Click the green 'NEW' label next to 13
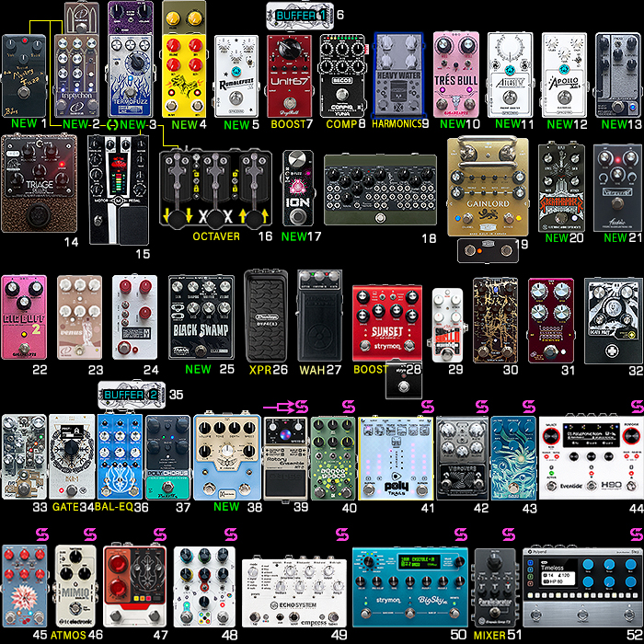This screenshot has width=644, height=644. (x=615, y=124)
